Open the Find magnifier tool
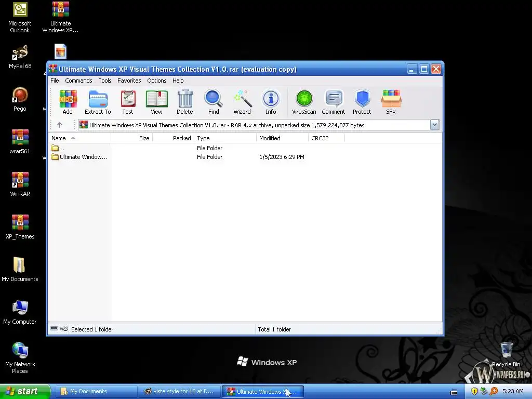 (x=214, y=102)
